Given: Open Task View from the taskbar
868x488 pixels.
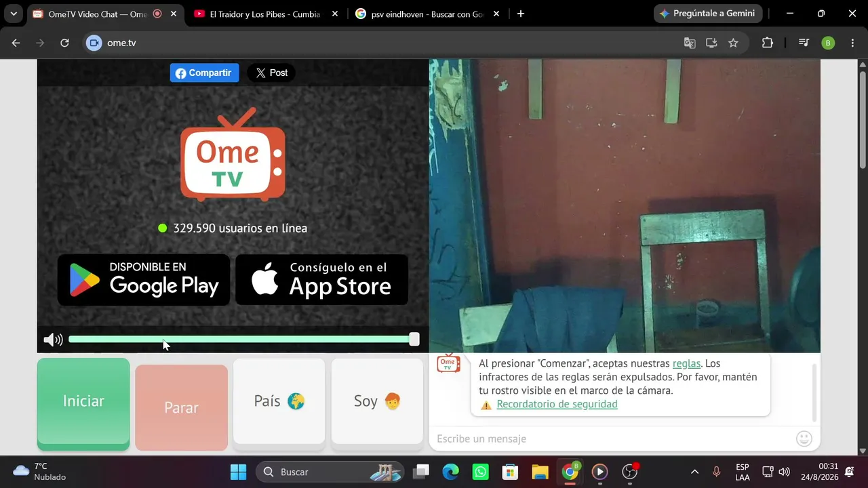Looking at the screenshot, I should point(422,472).
